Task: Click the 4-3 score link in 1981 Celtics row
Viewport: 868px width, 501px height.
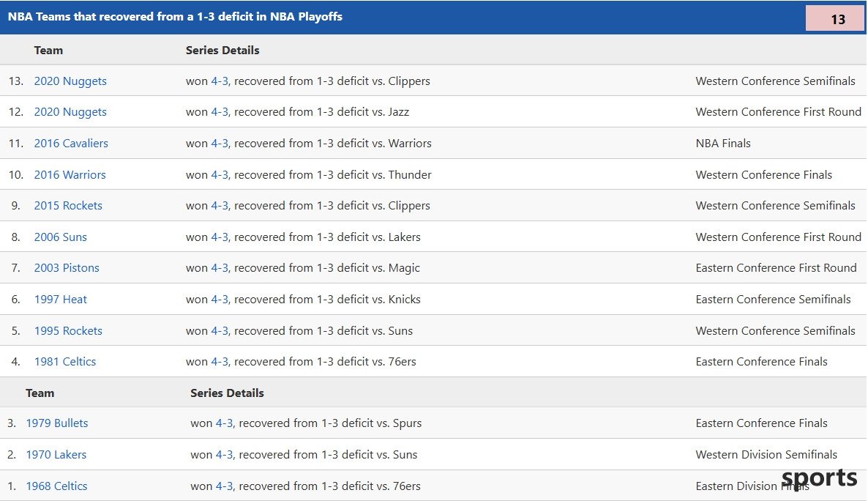Action: tap(220, 361)
